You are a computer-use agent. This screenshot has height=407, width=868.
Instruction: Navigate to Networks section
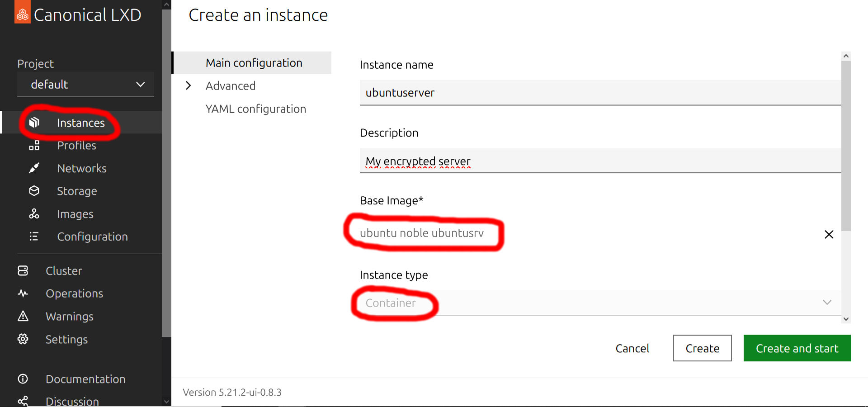[x=82, y=168]
